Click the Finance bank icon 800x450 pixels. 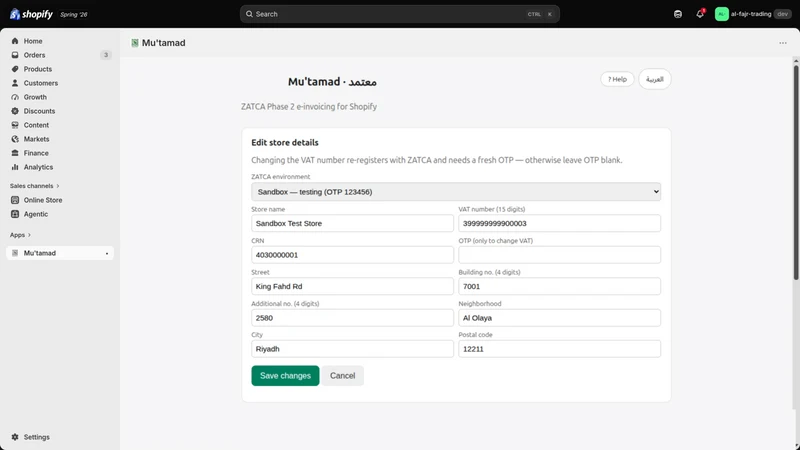[x=15, y=153]
